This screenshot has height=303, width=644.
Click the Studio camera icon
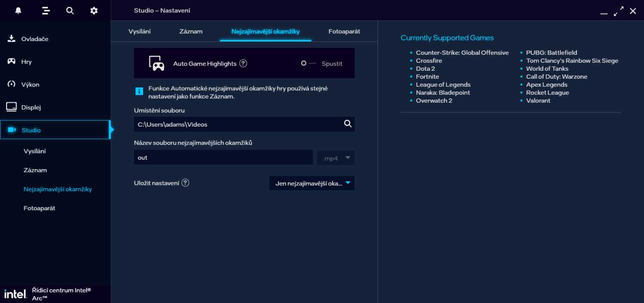click(x=12, y=130)
